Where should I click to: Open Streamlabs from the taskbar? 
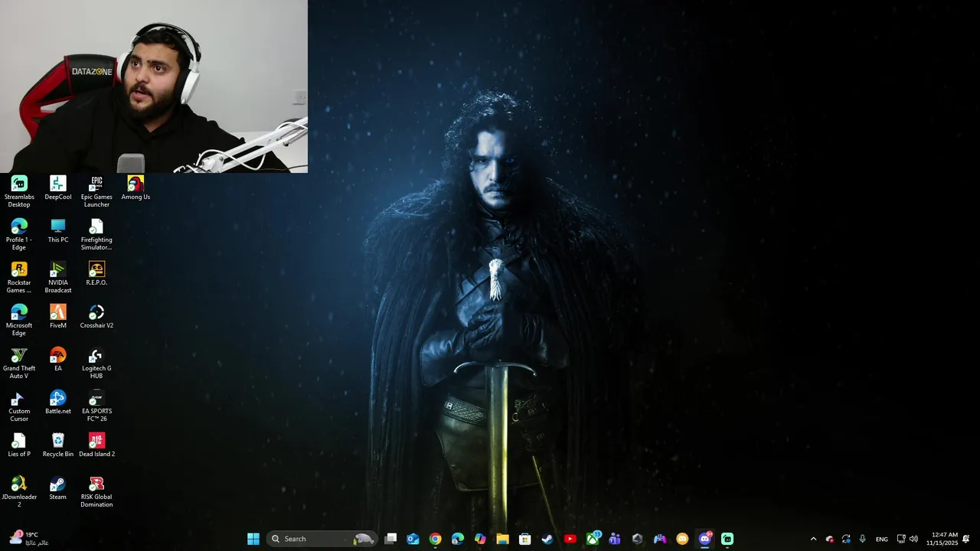click(727, 539)
